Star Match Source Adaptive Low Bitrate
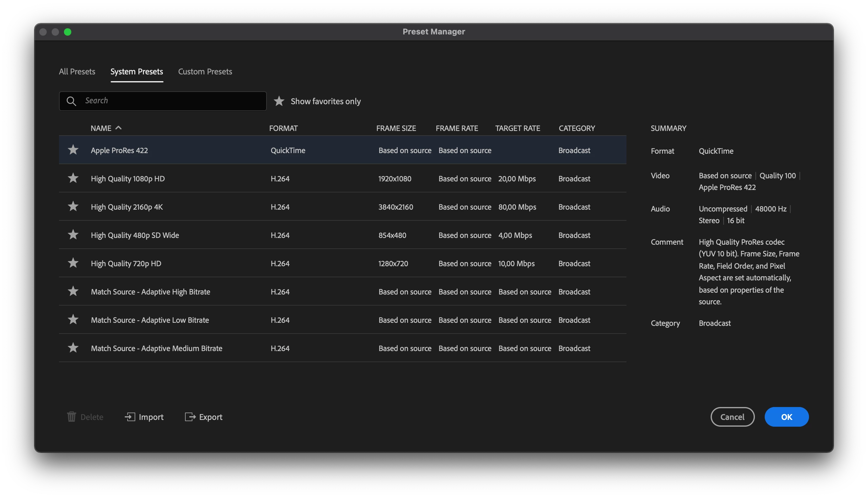 pos(73,320)
